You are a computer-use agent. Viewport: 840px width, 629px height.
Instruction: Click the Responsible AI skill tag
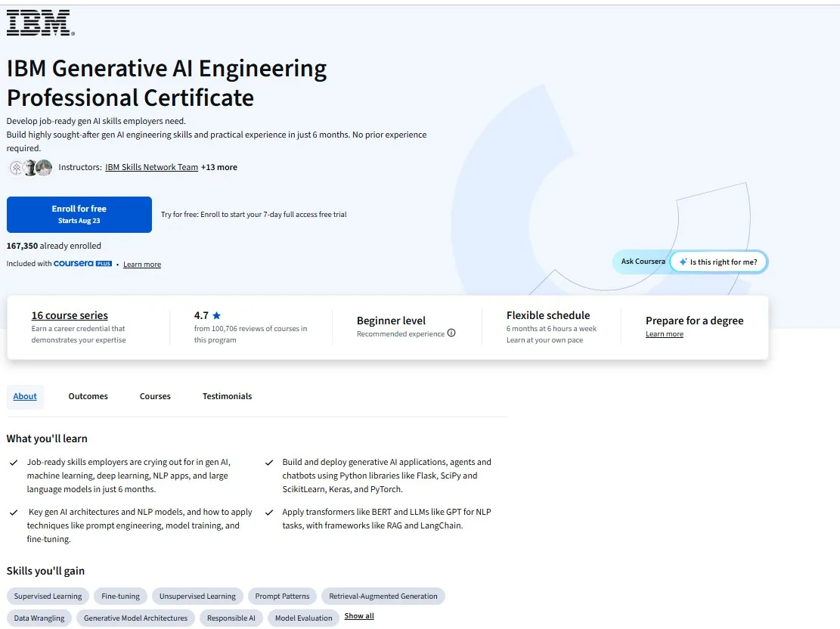pos(231,618)
